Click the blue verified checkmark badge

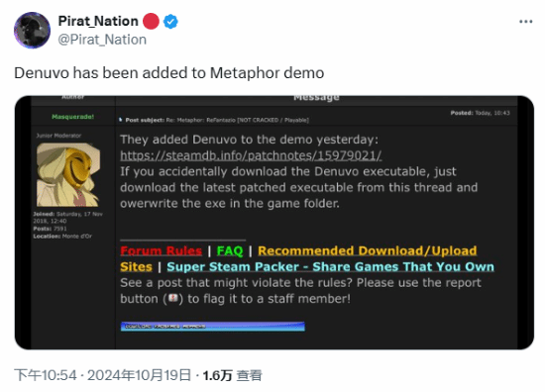pos(170,22)
